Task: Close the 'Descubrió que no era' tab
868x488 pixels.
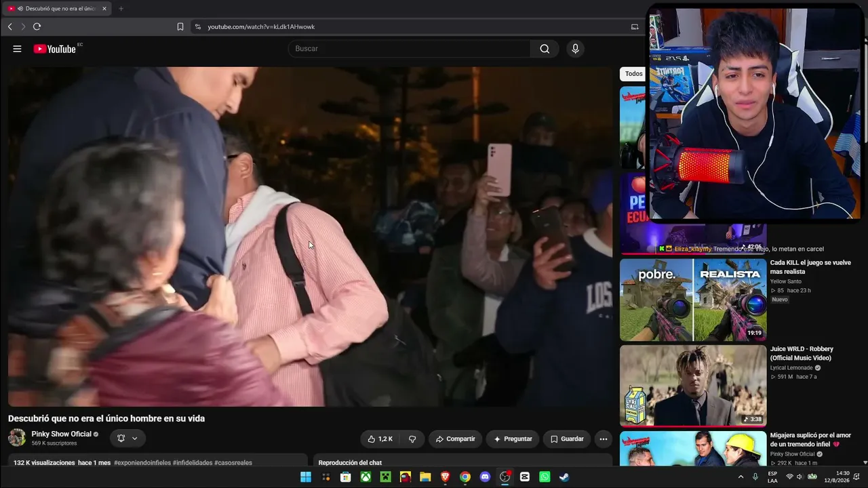Action: 104,9
